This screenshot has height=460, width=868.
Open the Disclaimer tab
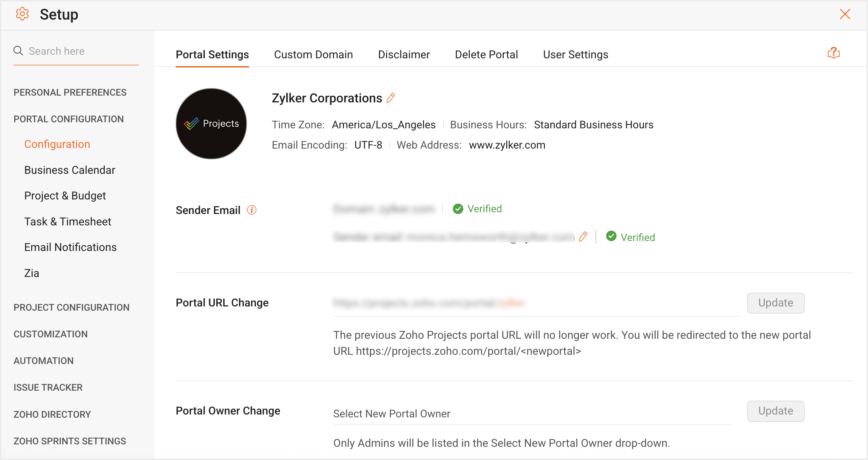click(x=404, y=54)
